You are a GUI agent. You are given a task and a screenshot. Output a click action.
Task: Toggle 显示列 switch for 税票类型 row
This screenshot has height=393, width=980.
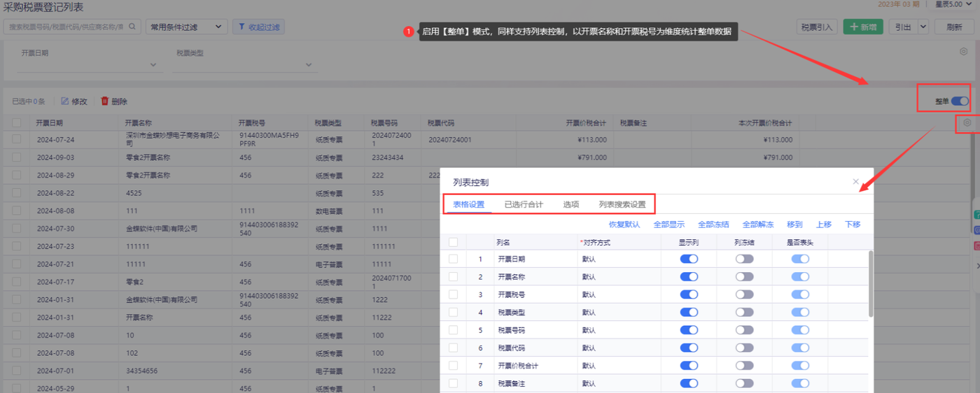[x=689, y=312]
